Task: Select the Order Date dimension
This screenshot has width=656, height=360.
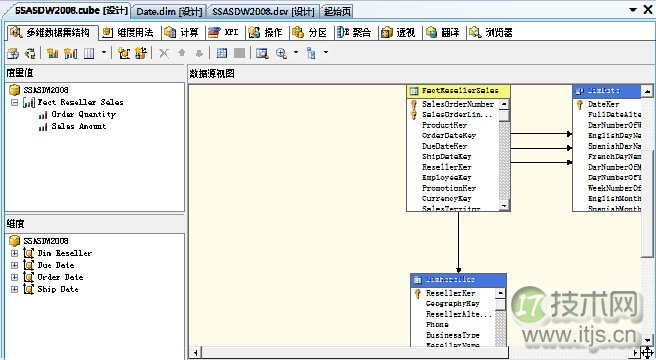Action: pyautogui.click(x=60, y=277)
